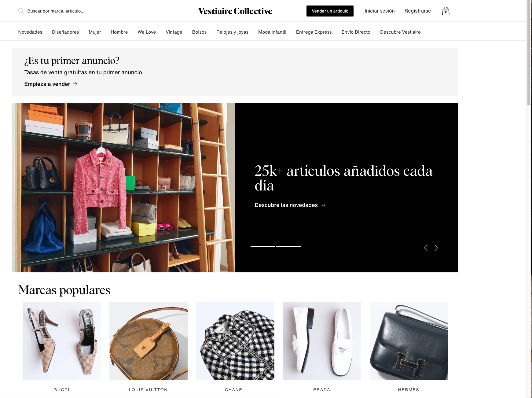Image resolution: width=532 pixels, height=398 pixels.
Task: Open the Gucci brand thumbnail
Action: point(62,341)
